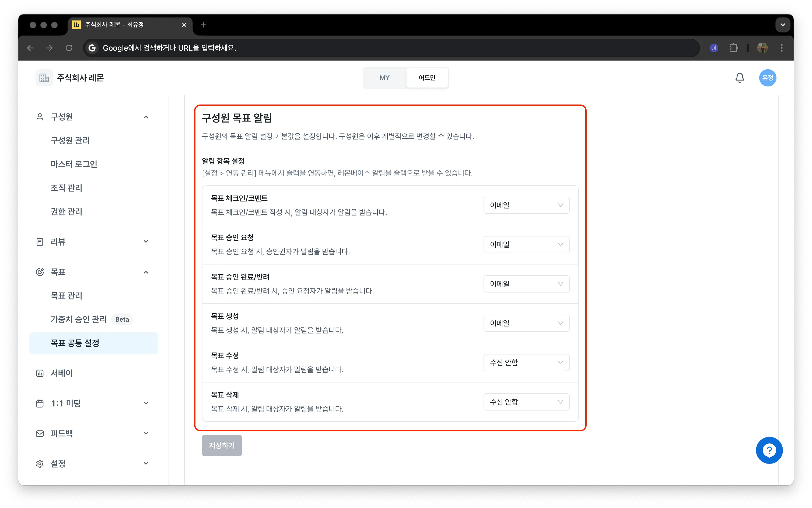The height and width of the screenshot is (508, 812).
Task: Click the 주식회사 레몬 company name
Action: pyautogui.click(x=80, y=78)
